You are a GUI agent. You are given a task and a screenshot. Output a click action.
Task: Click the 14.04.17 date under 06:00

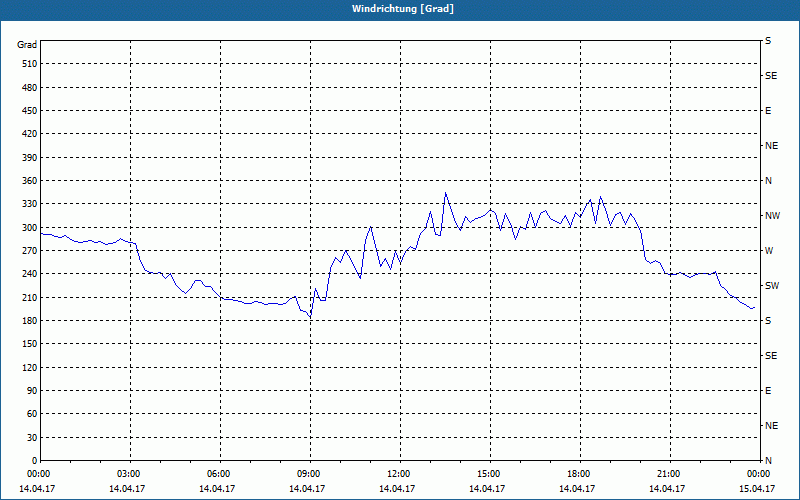[x=217, y=489]
